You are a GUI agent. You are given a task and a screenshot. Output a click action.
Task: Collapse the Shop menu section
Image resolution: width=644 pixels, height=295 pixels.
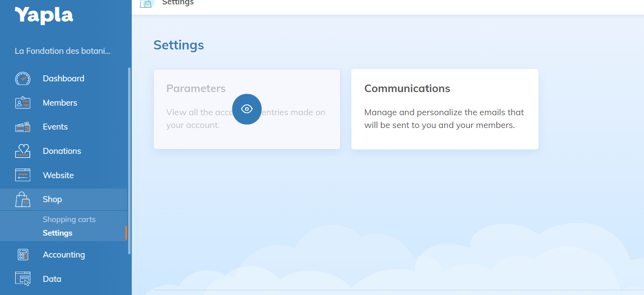click(52, 199)
